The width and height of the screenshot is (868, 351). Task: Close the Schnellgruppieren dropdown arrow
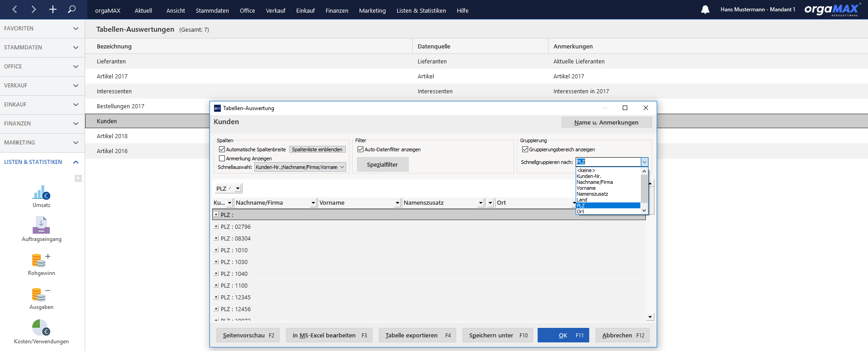pos(644,162)
